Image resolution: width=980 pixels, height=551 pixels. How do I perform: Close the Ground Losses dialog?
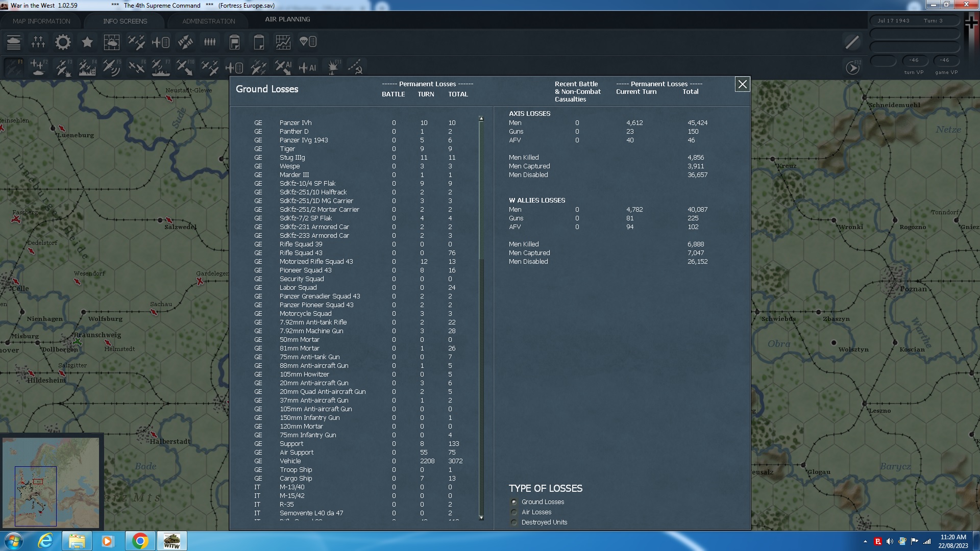click(742, 84)
